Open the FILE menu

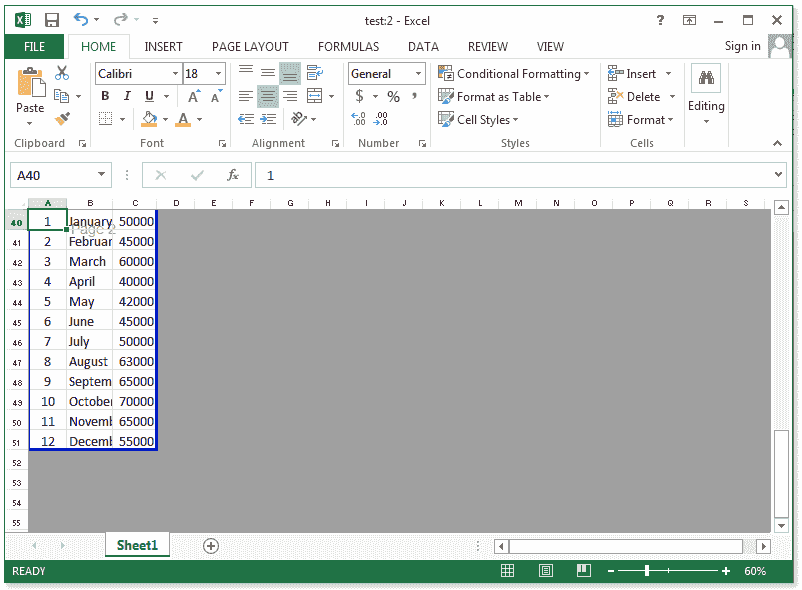[34, 46]
